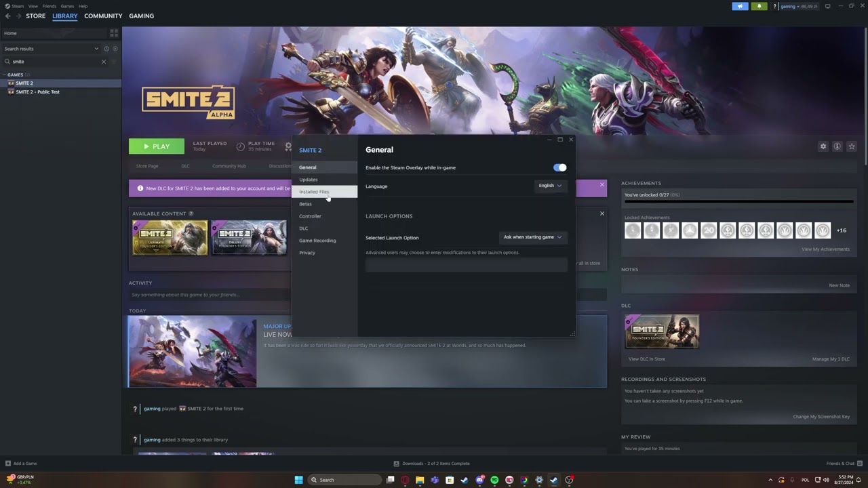Go back with the left navigation arrow
The width and height of the screenshot is (868, 488).
point(7,16)
